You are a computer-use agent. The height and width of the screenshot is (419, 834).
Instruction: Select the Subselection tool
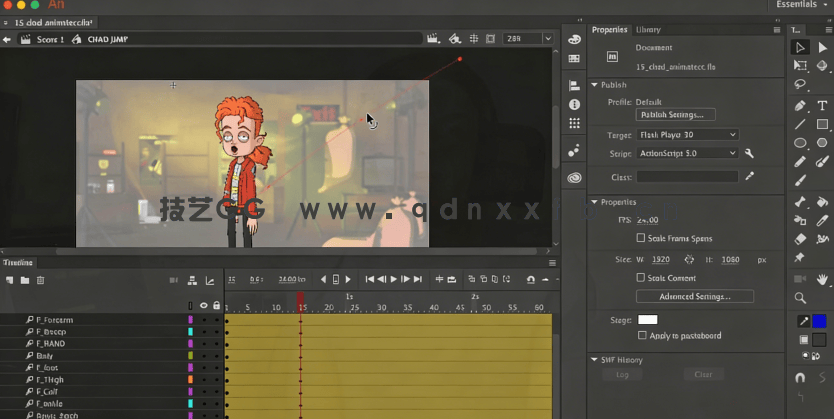coord(822,47)
